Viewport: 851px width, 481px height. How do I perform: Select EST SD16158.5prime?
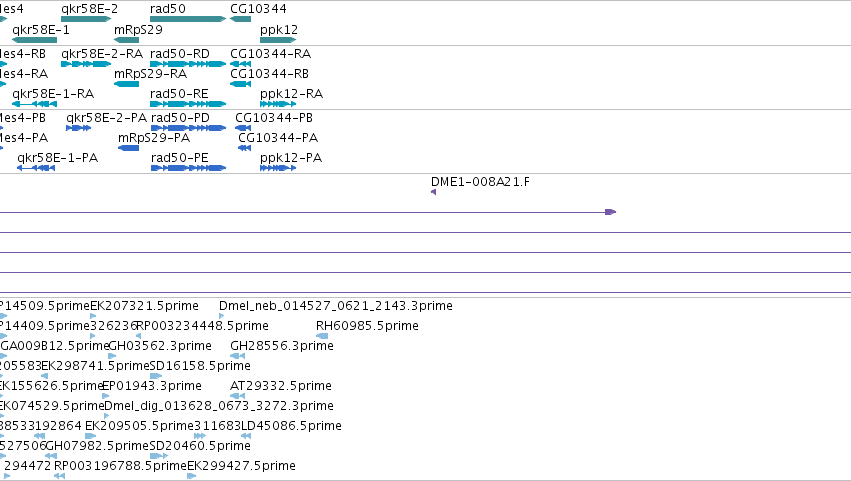click(x=156, y=376)
